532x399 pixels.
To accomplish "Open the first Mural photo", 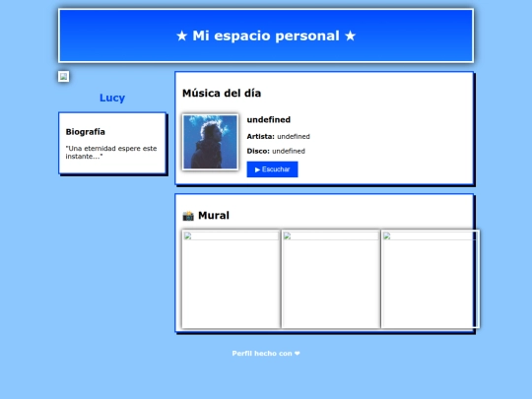I will pos(232,279).
